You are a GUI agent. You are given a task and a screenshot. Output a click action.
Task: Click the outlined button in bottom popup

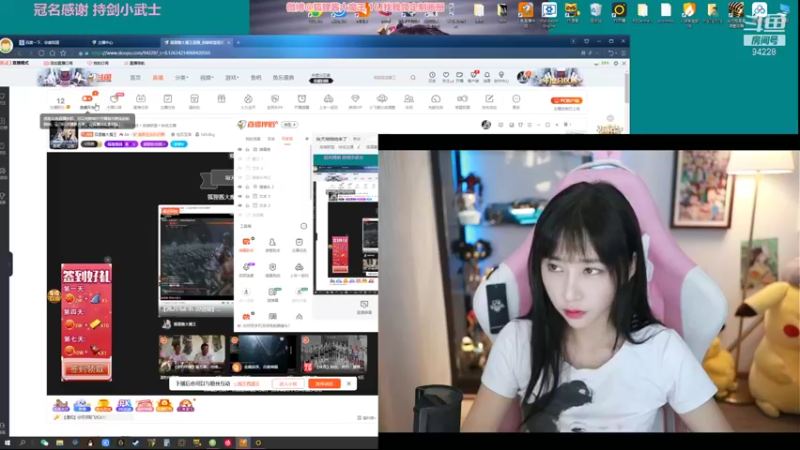(x=288, y=384)
